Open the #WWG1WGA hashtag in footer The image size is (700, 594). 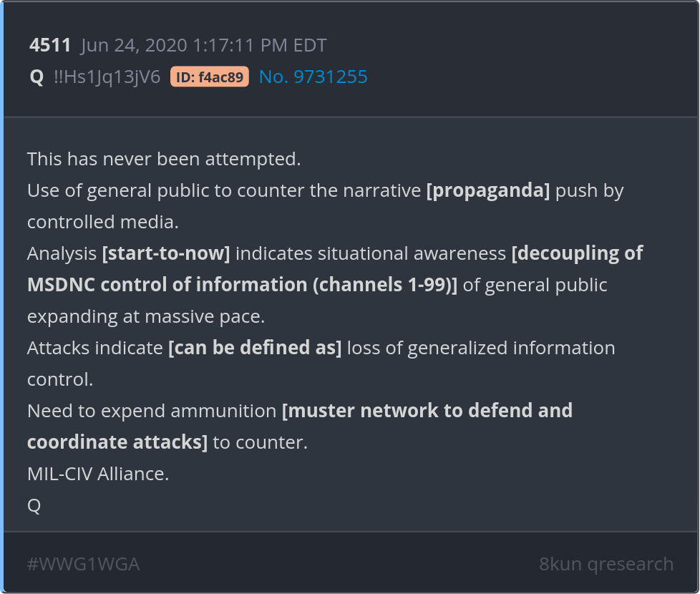coord(83,564)
